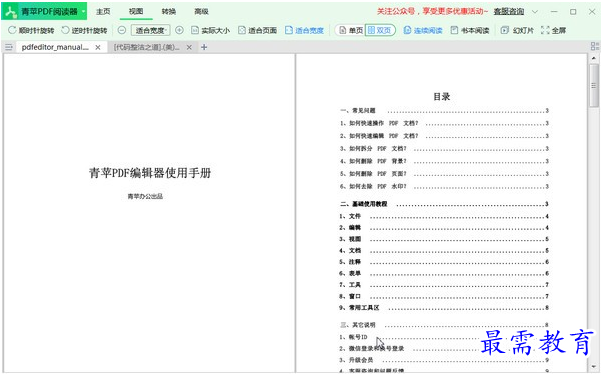Click the 6、表单 contents entry

(x=444, y=273)
